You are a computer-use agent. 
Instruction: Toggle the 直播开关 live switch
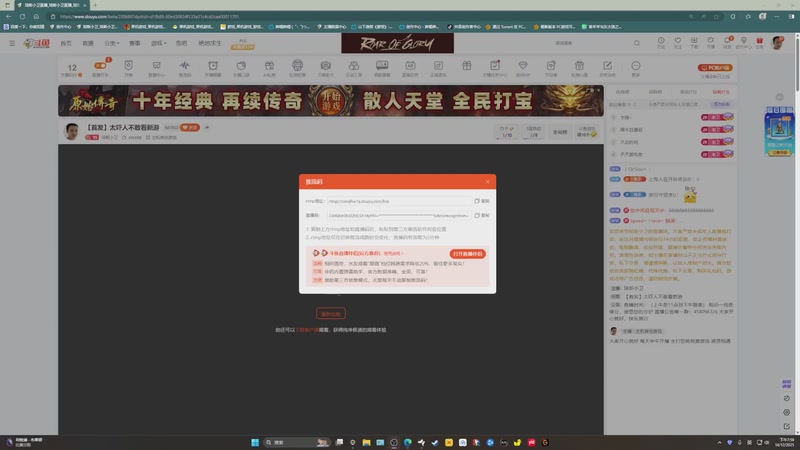[x=100, y=66]
